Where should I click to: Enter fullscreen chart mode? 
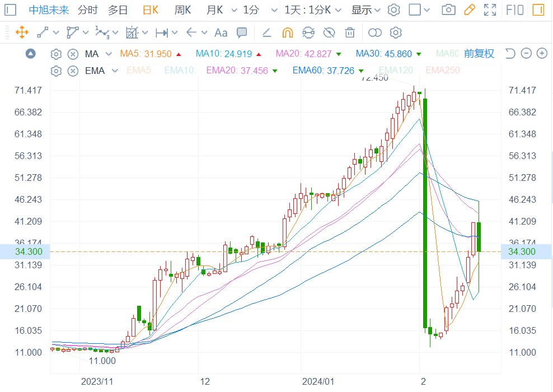(490, 10)
